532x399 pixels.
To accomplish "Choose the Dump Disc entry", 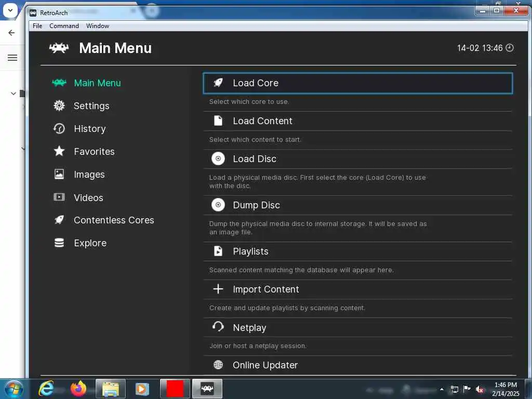I will point(357,205).
